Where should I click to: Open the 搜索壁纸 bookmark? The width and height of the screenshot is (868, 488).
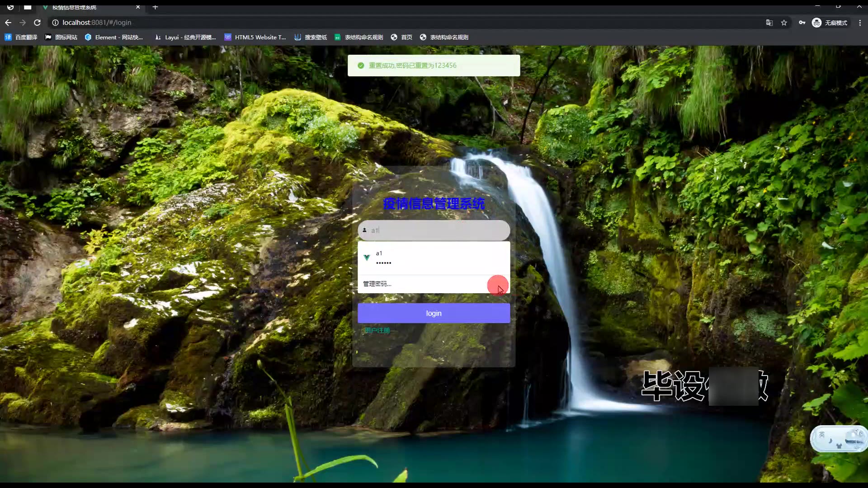coord(311,38)
